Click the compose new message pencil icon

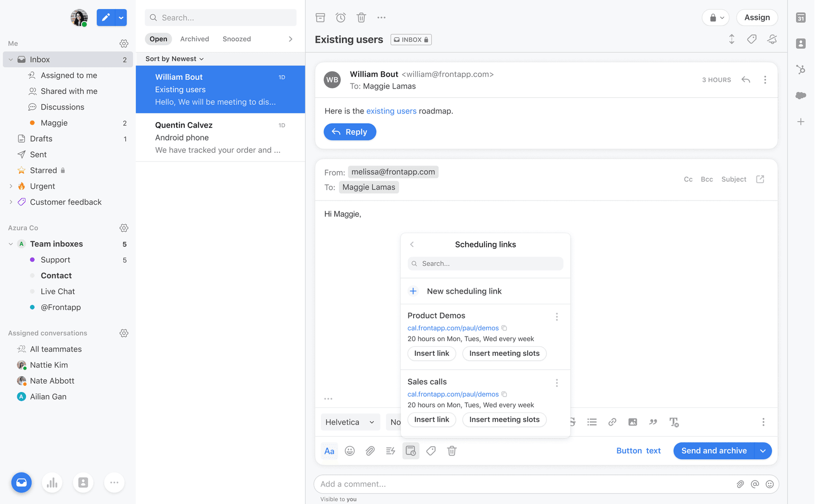point(105,18)
